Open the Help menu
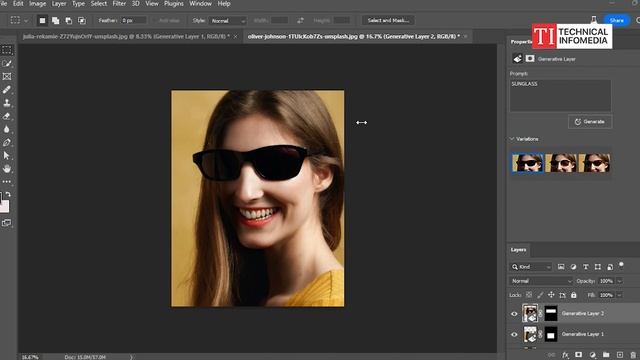Screen dimensions: 640x360 (x=224, y=4)
